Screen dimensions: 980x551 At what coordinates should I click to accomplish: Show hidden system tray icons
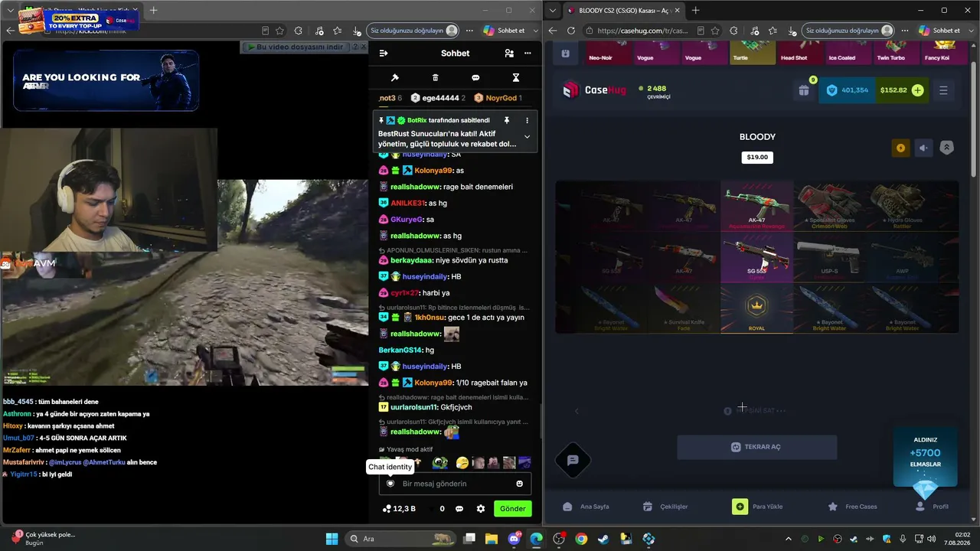(x=787, y=539)
